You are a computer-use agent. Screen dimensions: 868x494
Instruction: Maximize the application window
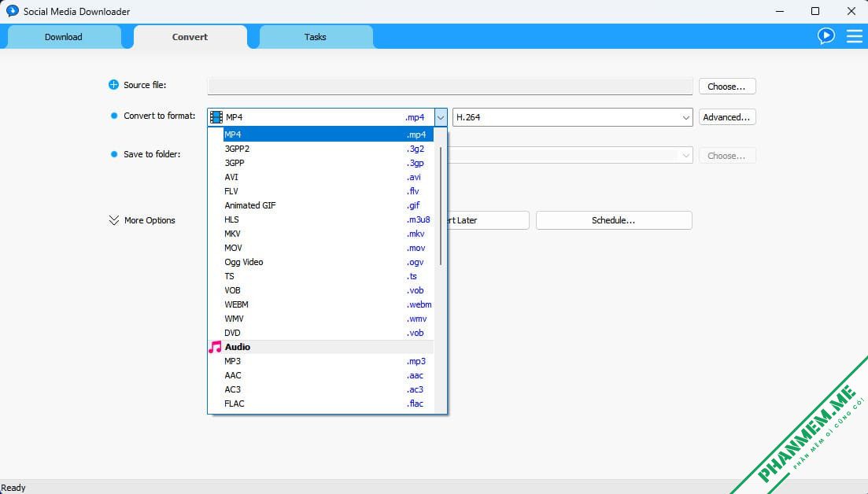click(815, 11)
